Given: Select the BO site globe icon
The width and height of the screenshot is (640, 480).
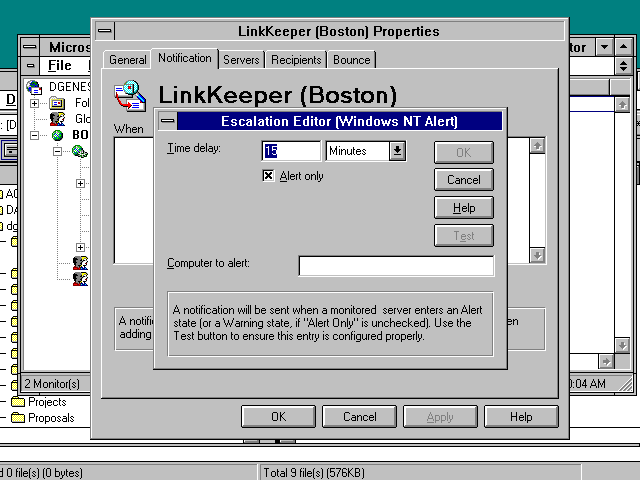Looking at the screenshot, I should [57, 135].
